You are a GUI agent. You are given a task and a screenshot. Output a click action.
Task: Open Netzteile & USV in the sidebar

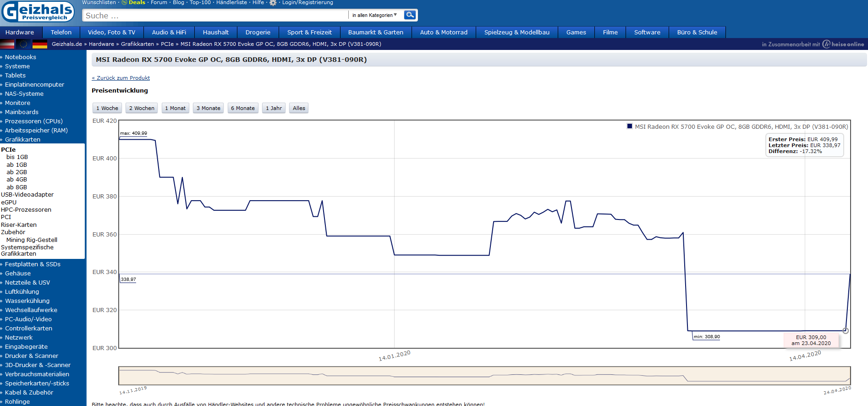coord(27,282)
